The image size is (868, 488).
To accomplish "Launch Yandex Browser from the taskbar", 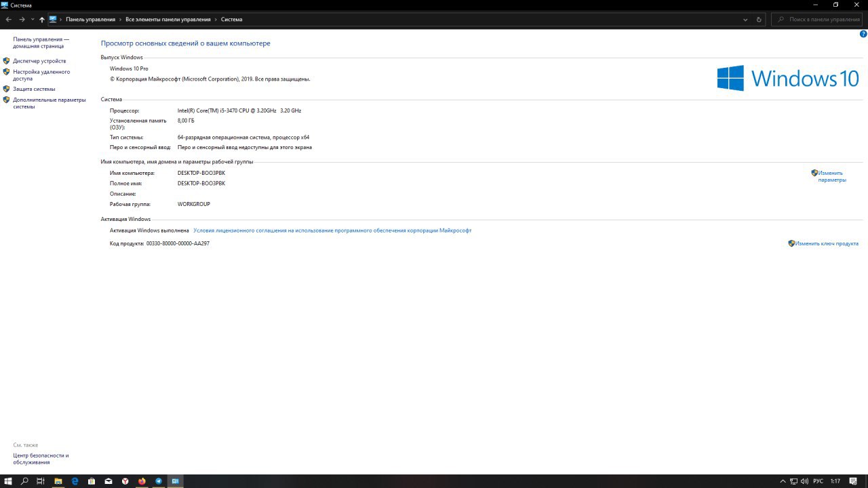I will (x=125, y=481).
